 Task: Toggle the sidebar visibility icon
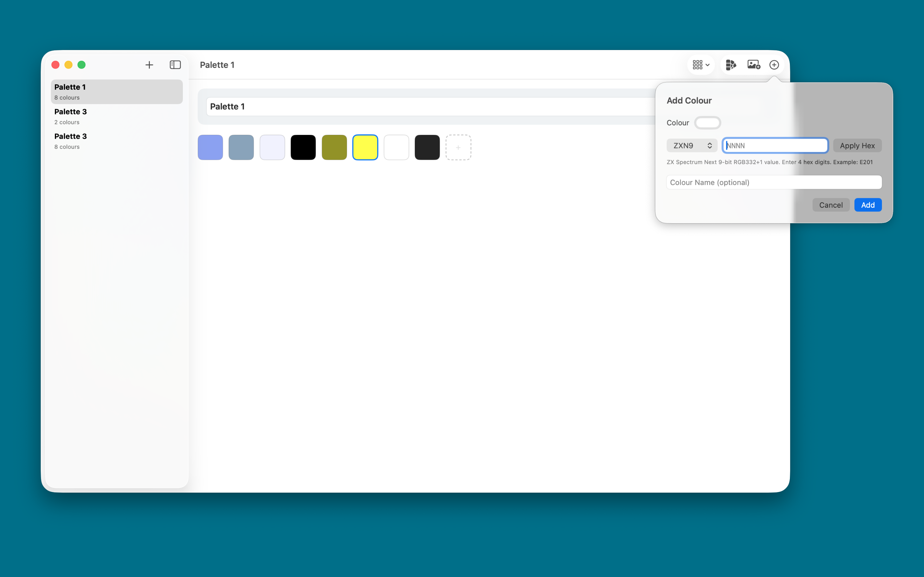click(175, 64)
